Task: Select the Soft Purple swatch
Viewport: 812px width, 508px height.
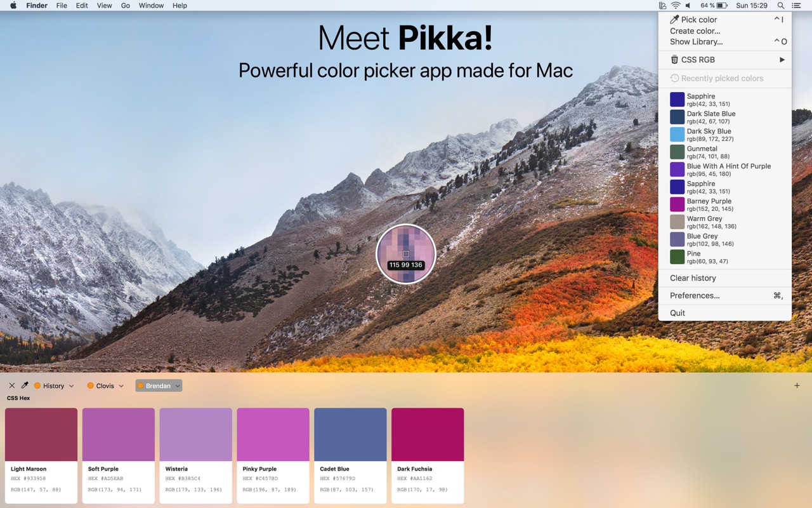Action: [x=119, y=434]
